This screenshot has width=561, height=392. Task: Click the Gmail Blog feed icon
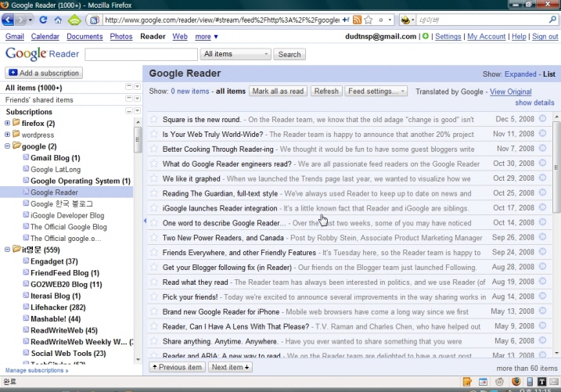point(26,157)
